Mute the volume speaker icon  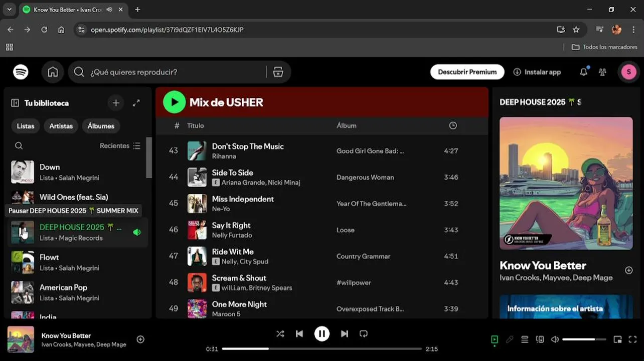555,339
